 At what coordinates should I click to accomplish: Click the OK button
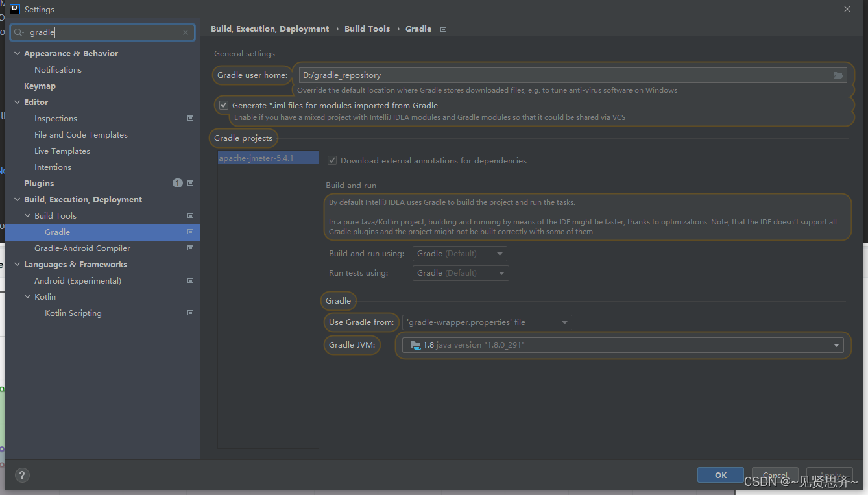[x=720, y=474]
